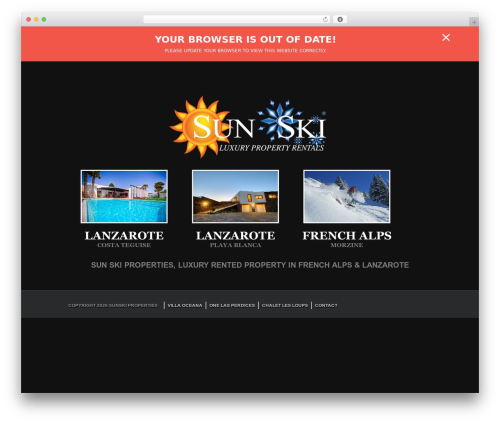Select the French Alps heading
Viewport: 500px width, 423px height.
(x=347, y=236)
